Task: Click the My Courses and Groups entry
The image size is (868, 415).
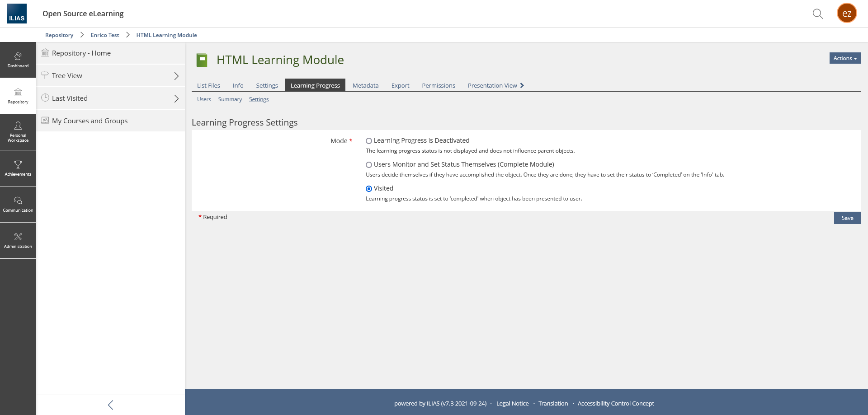Action: coord(111,121)
